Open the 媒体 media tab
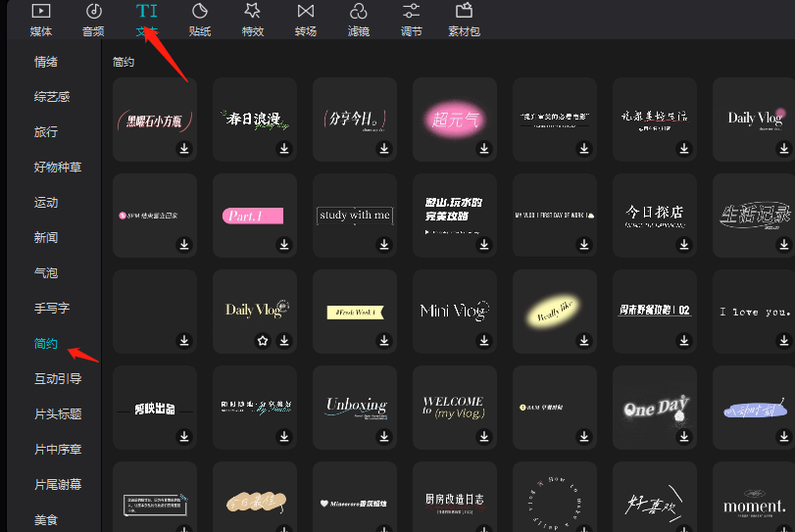Image resolution: width=795 pixels, height=532 pixels. 40,21
